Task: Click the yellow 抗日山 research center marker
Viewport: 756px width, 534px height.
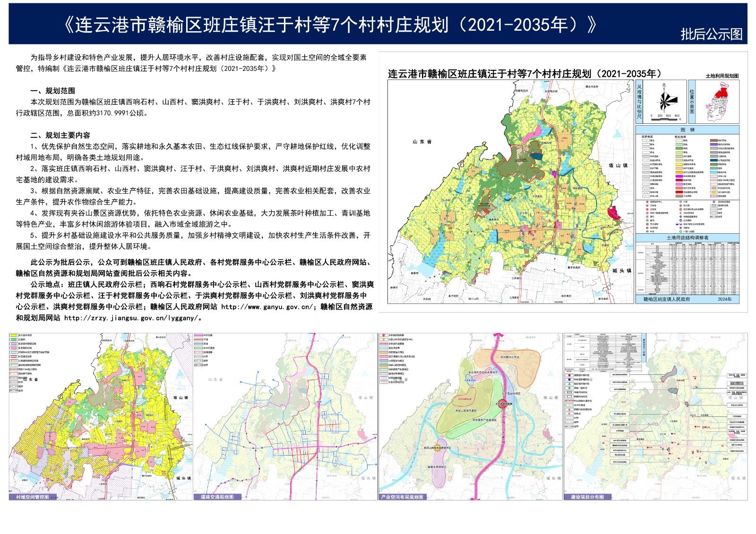Action: coord(438,448)
